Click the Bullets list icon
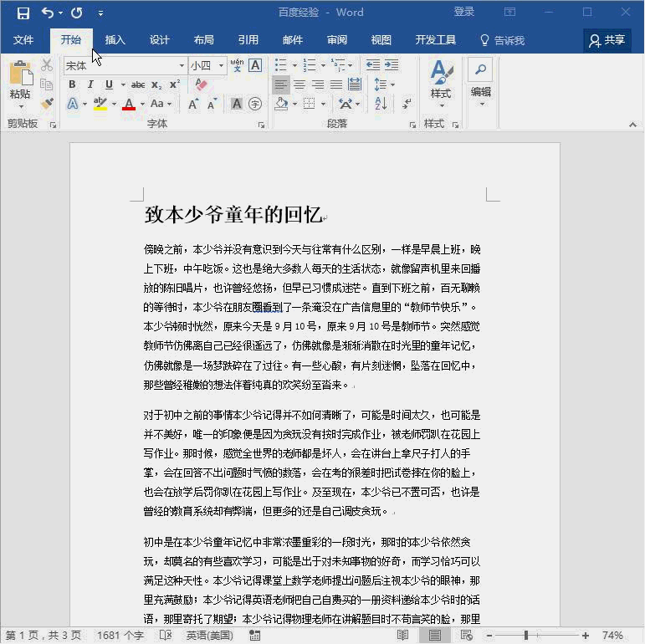 pos(280,65)
